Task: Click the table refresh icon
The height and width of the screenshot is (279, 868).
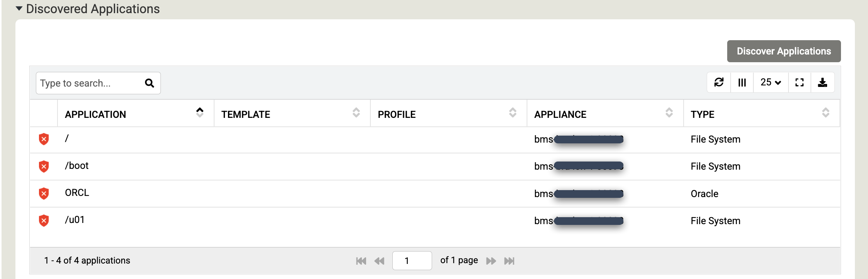Action: click(x=719, y=82)
